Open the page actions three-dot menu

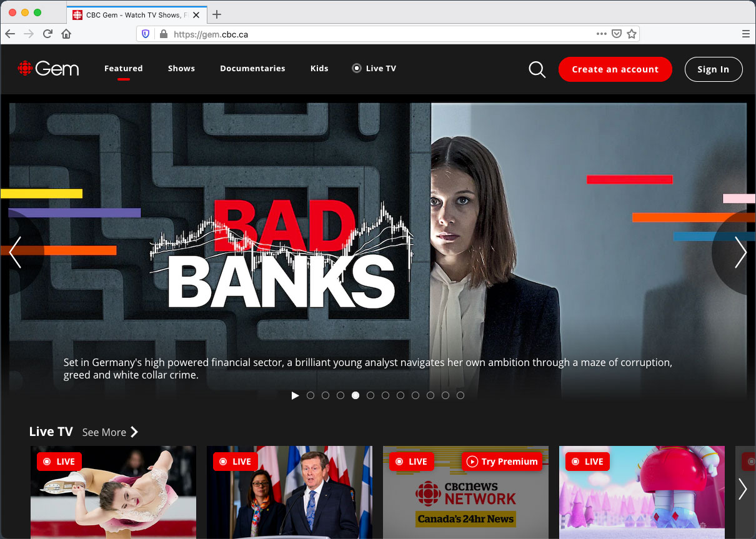pos(601,34)
